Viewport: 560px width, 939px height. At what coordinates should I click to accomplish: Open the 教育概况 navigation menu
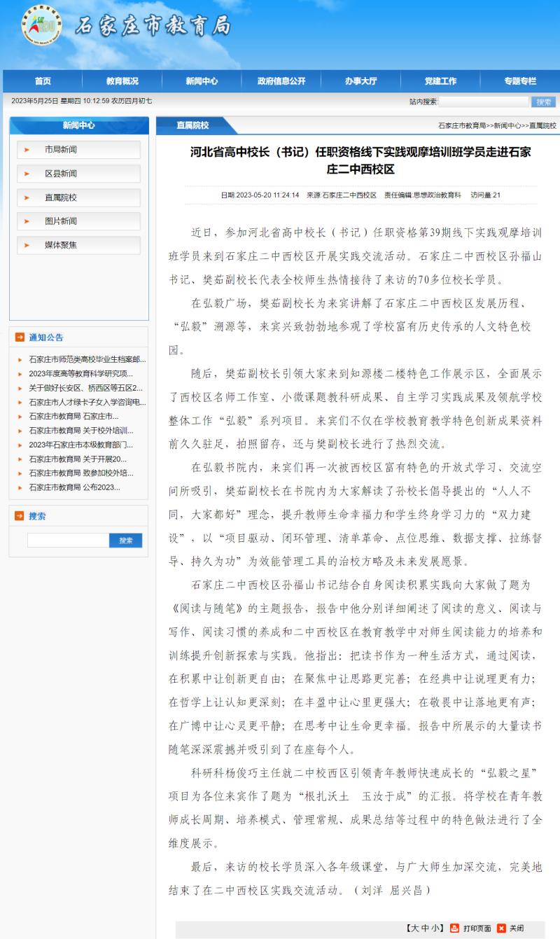point(122,81)
